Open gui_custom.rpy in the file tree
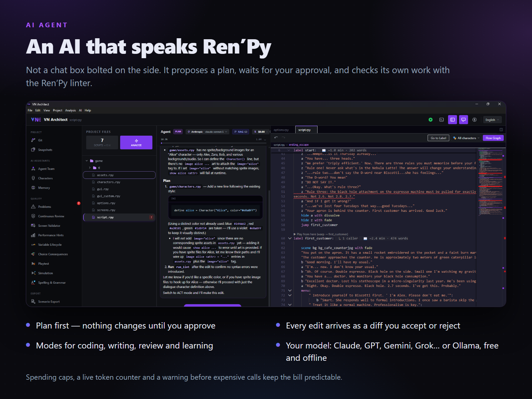532x399 pixels. click(119, 196)
